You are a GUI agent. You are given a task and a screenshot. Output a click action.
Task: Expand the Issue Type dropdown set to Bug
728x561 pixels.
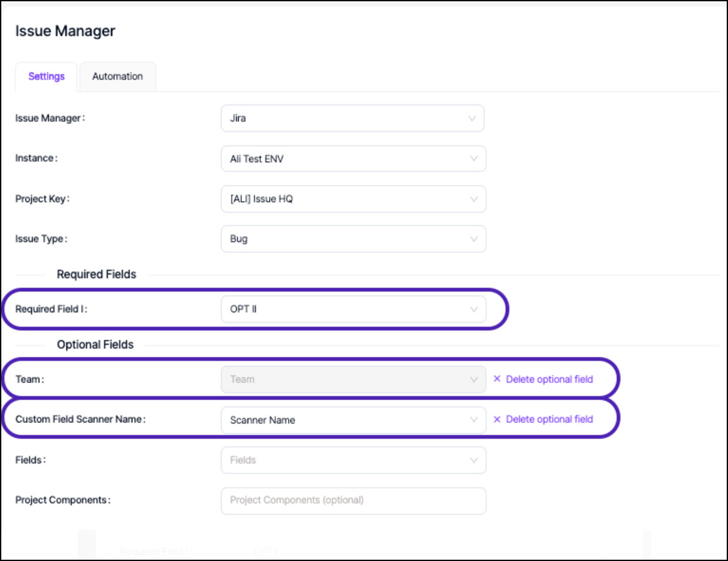pos(353,239)
